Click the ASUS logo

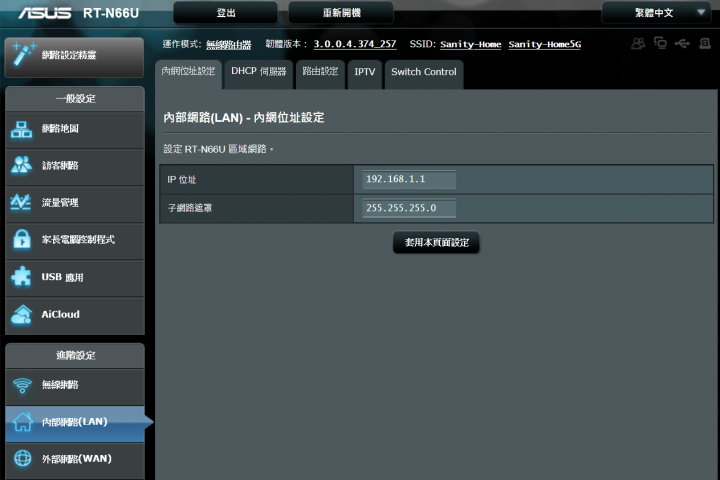click(45, 13)
